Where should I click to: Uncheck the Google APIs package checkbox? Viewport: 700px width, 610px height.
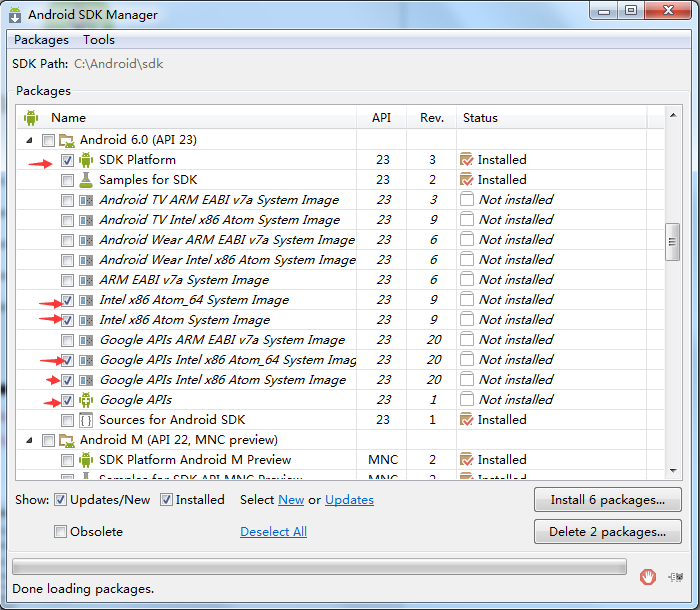point(67,400)
